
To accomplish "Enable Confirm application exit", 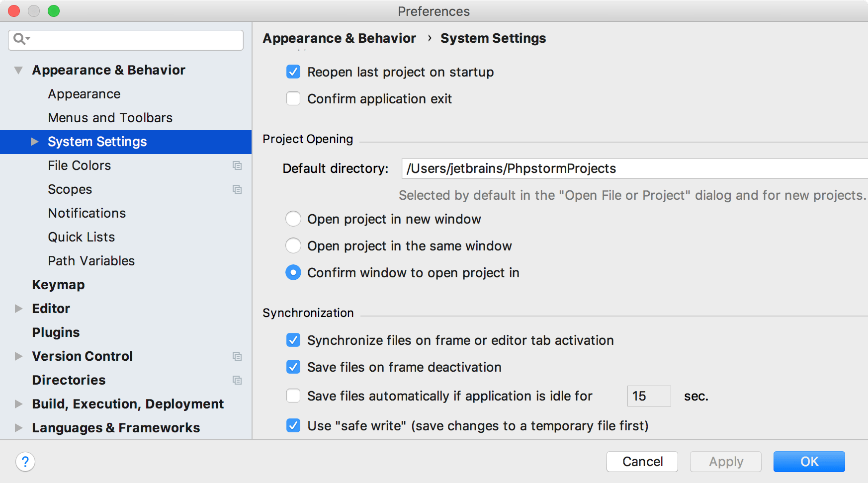I will 293,98.
